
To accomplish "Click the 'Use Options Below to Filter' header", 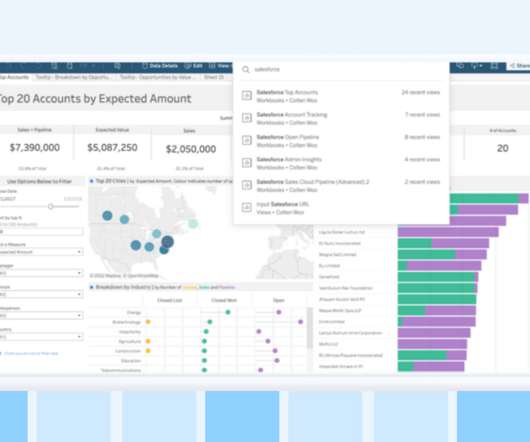I will (x=40, y=182).
